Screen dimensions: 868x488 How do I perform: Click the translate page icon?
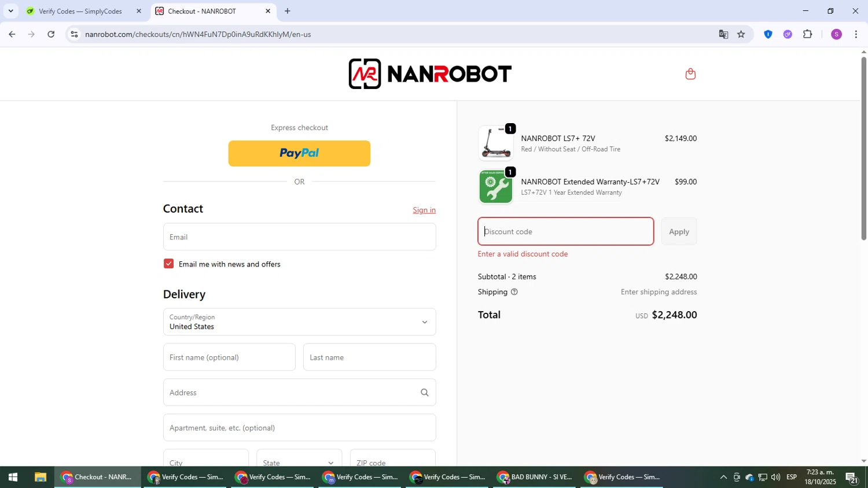point(723,34)
